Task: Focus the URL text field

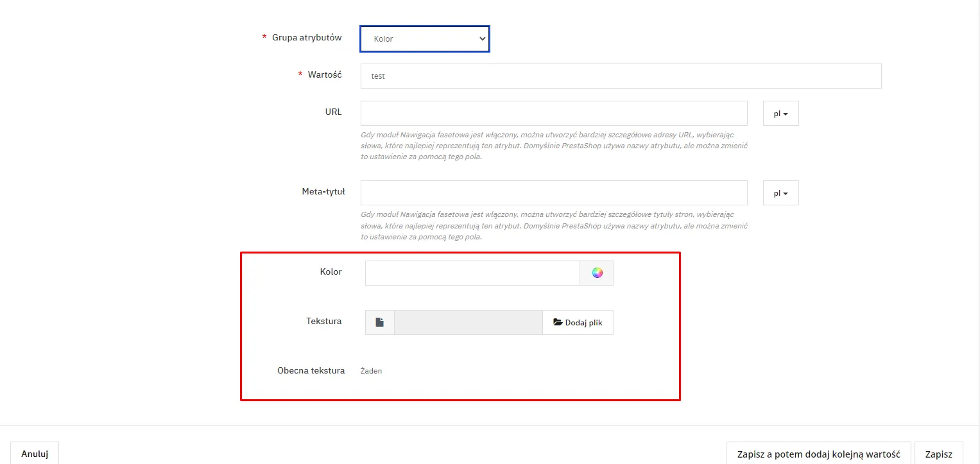Action: pyautogui.click(x=553, y=114)
